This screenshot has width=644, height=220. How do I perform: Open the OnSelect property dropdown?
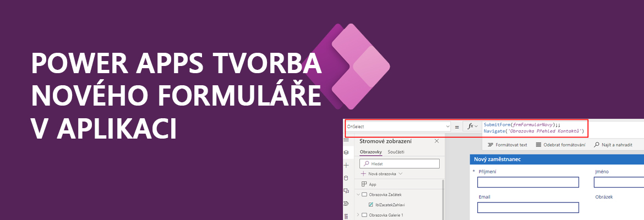click(398, 127)
